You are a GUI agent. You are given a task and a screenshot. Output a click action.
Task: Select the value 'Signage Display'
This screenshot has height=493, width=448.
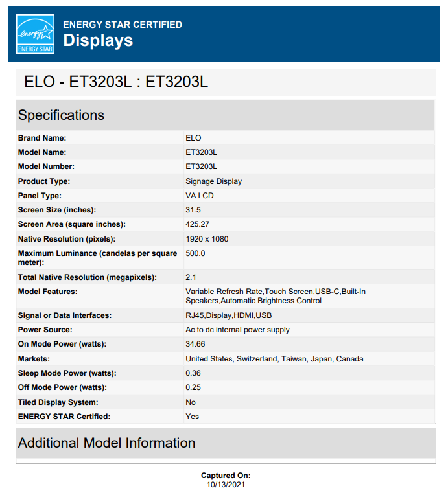click(213, 181)
